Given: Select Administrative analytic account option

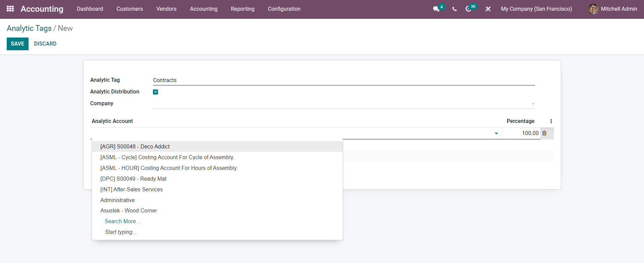Looking at the screenshot, I should click(x=217, y=200).
